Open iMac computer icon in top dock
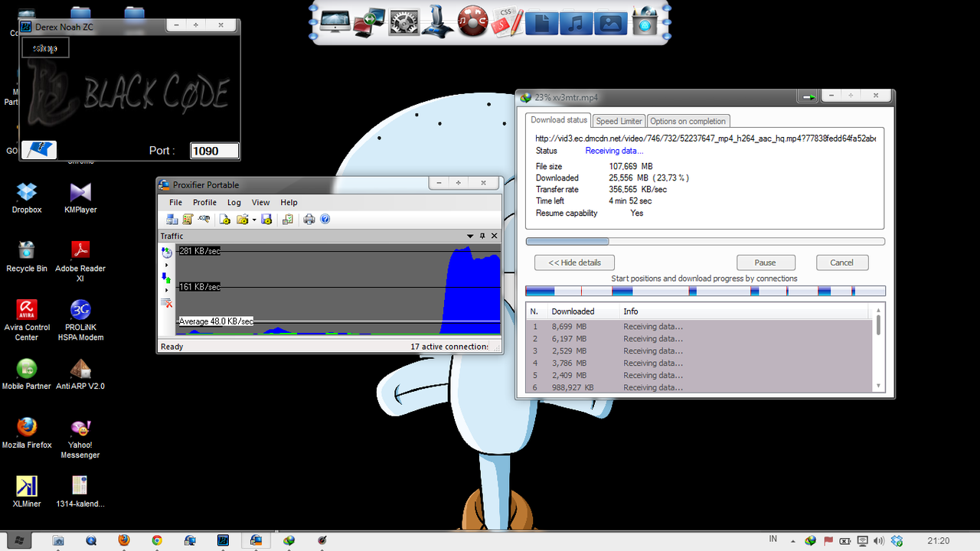This screenshot has width=980, height=551. 336,21
